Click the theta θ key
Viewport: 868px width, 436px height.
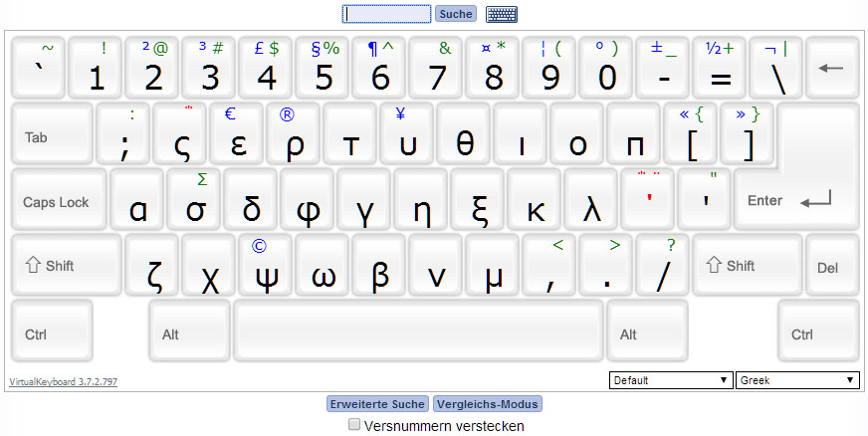click(x=463, y=134)
